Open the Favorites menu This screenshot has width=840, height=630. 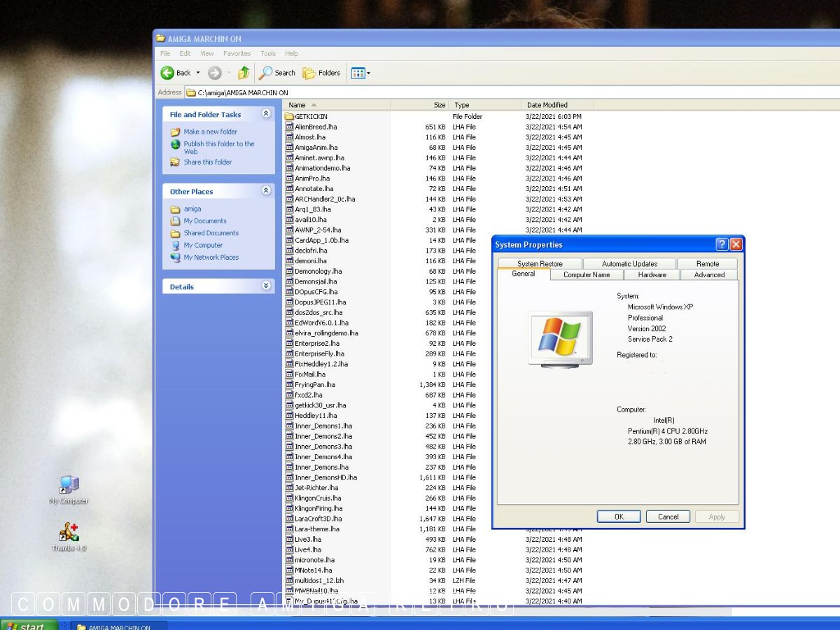[x=237, y=53]
